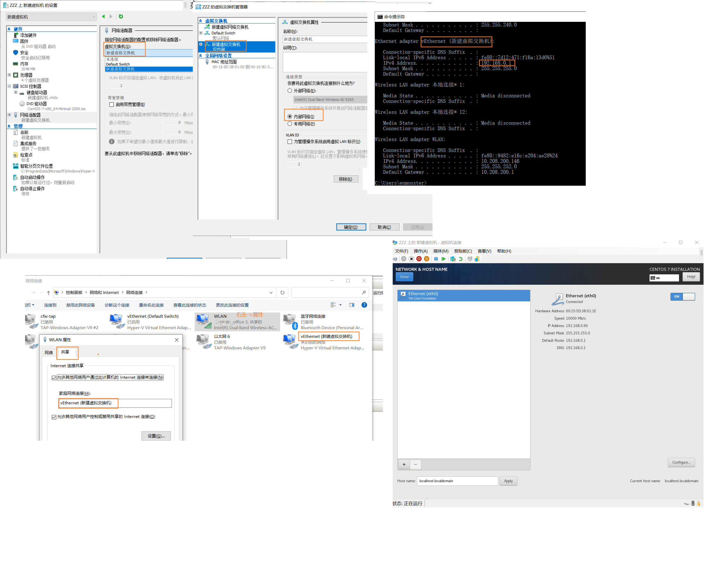Input hostname in the Host name field
The width and height of the screenshot is (721, 588).
tap(458, 481)
